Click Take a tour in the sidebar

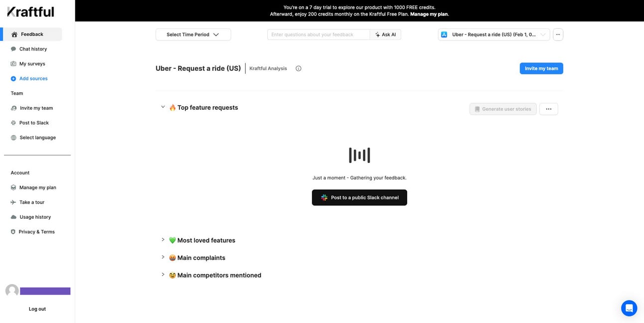32,202
